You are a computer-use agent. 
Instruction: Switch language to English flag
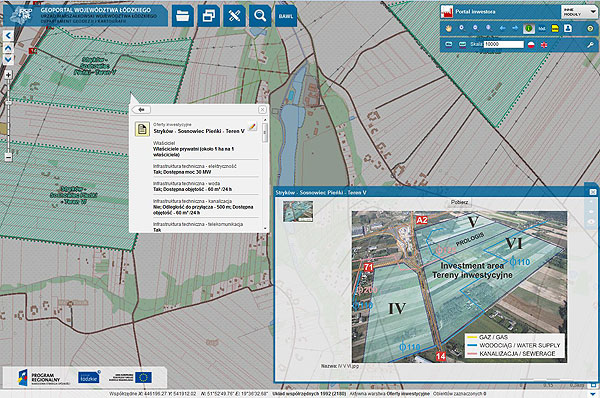point(544,45)
